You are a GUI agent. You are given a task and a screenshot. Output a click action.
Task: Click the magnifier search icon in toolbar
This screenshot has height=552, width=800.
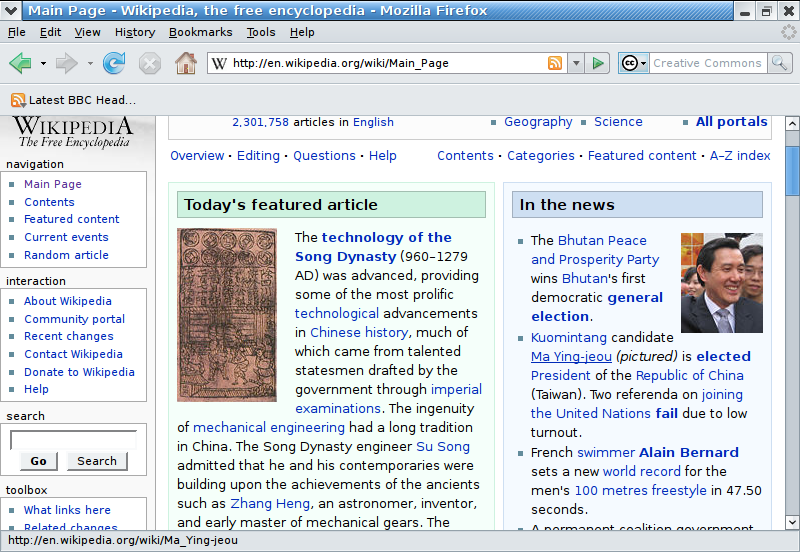780,63
